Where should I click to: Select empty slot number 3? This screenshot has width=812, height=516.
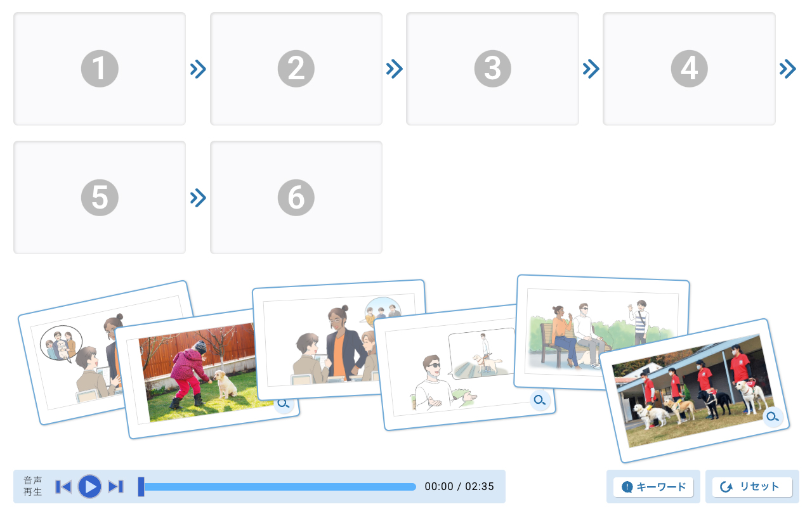pos(492,68)
